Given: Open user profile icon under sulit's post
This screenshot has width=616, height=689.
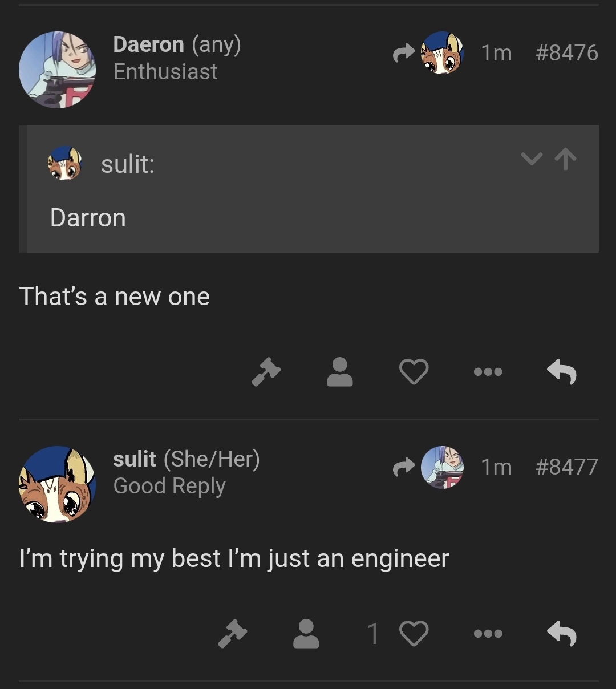Looking at the screenshot, I should click(x=306, y=634).
